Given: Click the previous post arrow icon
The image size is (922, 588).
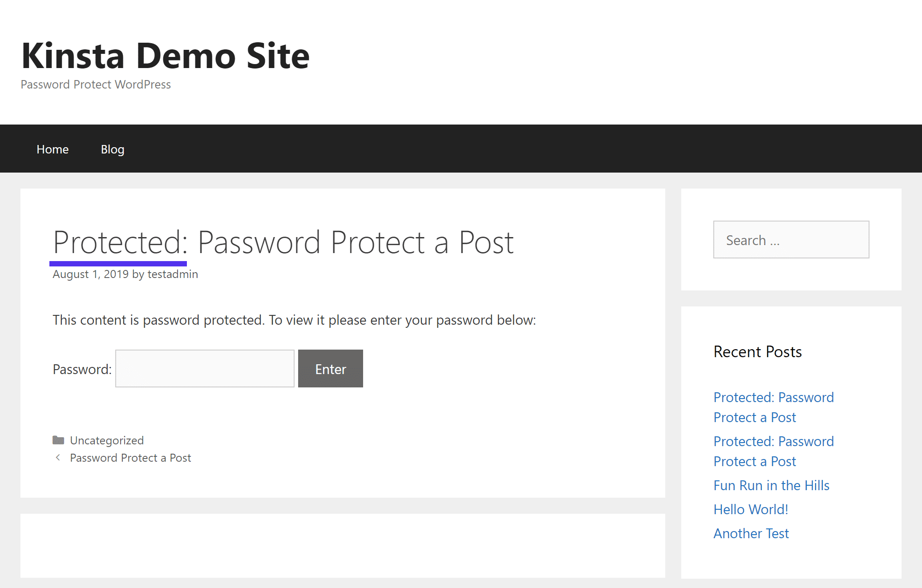Looking at the screenshot, I should (58, 458).
